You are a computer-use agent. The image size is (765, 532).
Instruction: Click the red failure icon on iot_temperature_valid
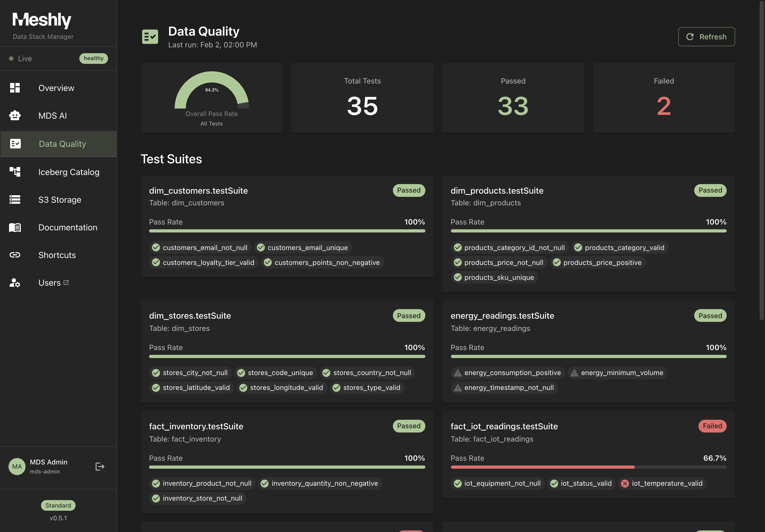coord(625,484)
